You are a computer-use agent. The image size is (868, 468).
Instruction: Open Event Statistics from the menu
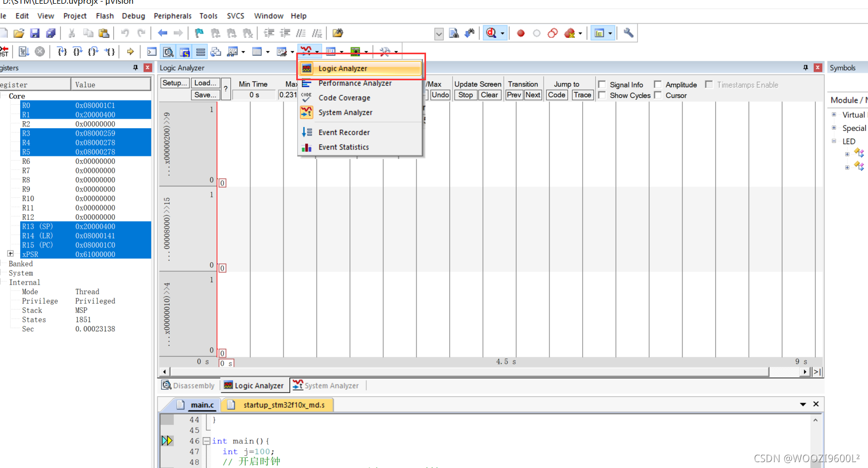point(361,147)
